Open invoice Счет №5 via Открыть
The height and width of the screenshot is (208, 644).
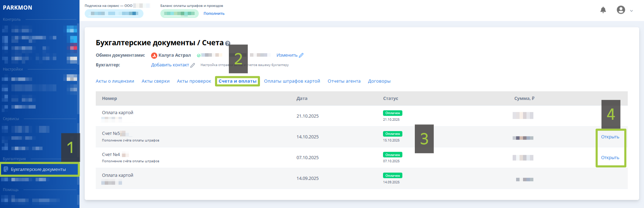pos(610,137)
